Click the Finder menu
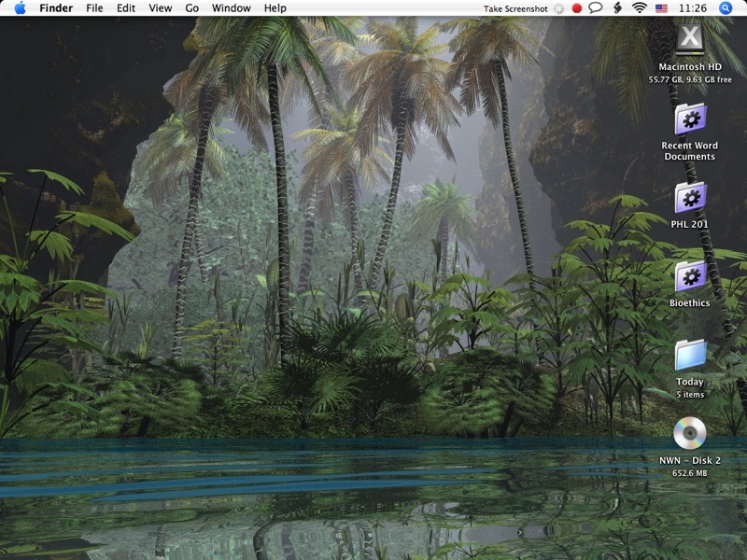The width and height of the screenshot is (747, 560). [x=56, y=8]
